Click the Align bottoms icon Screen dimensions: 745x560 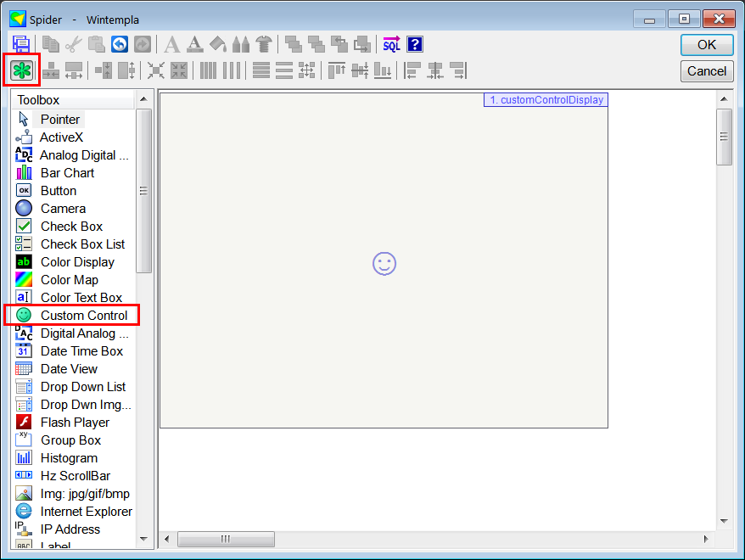click(x=383, y=70)
